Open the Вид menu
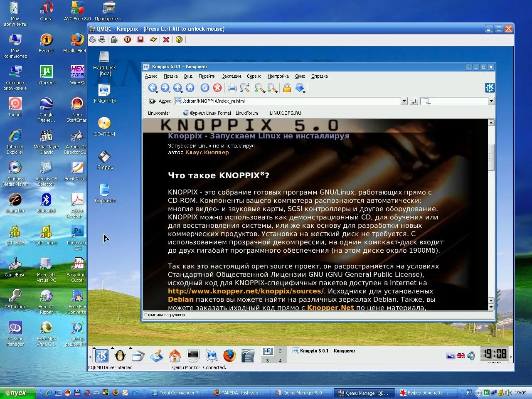The image size is (532, 399). click(188, 76)
